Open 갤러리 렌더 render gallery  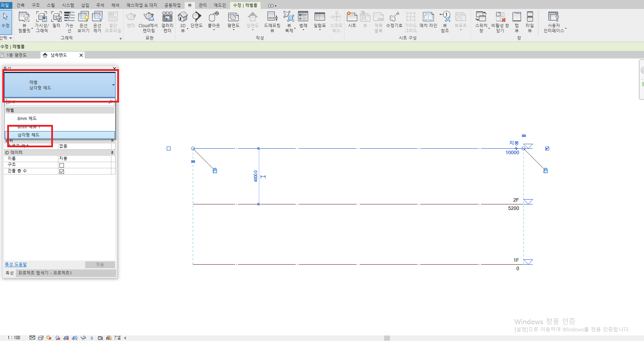[167, 22]
